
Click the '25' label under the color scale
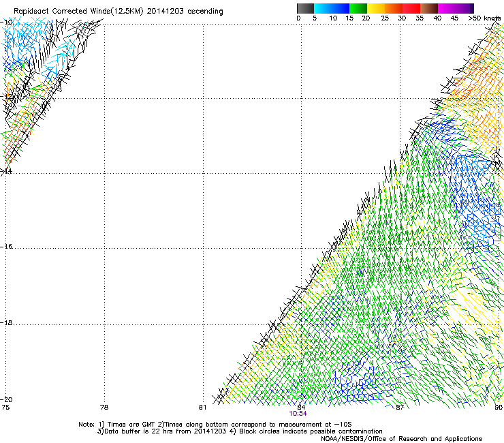click(385, 18)
